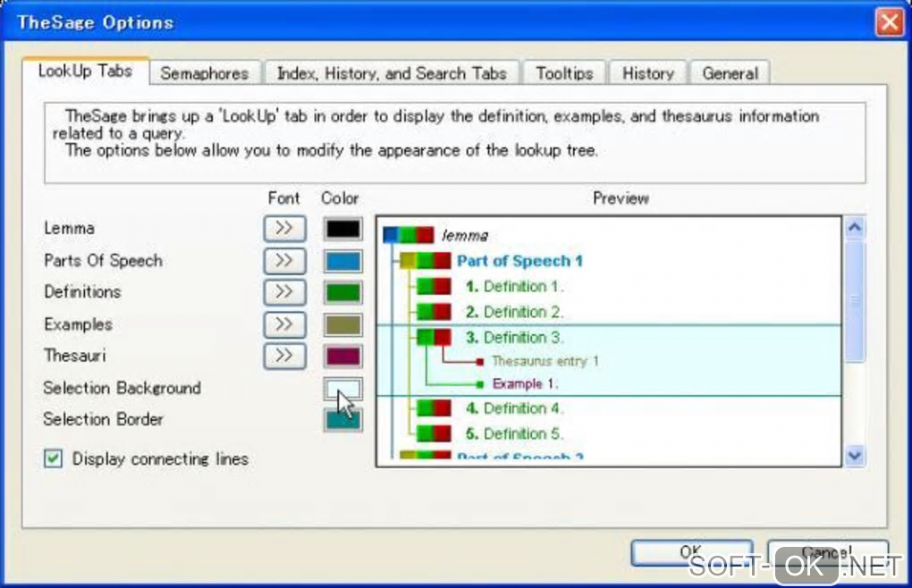Open the General tab
Viewport: 912px width, 588px height.
[730, 73]
